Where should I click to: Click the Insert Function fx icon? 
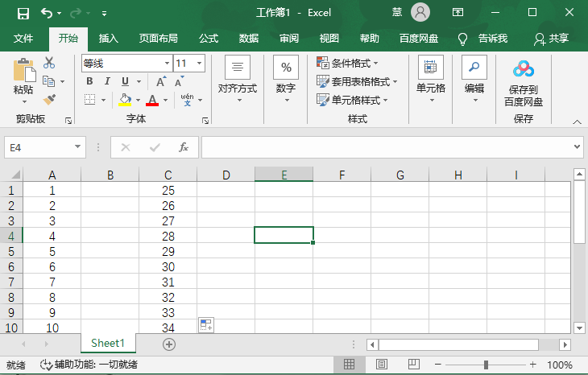pos(184,147)
